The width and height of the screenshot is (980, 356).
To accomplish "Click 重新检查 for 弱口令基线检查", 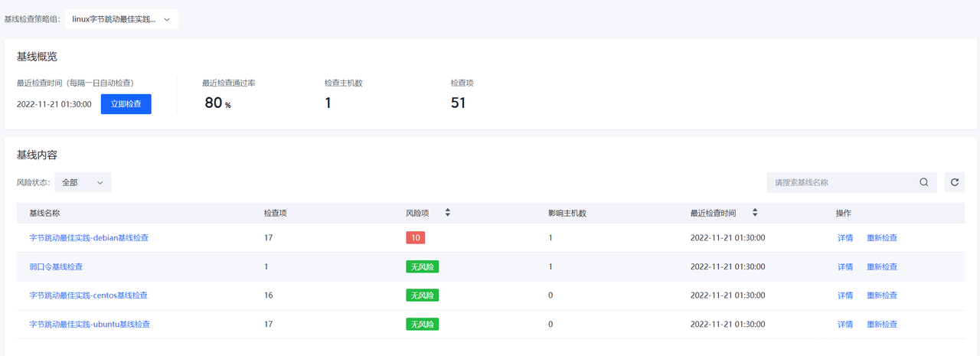I will pyautogui.click(x=882, y=267).
